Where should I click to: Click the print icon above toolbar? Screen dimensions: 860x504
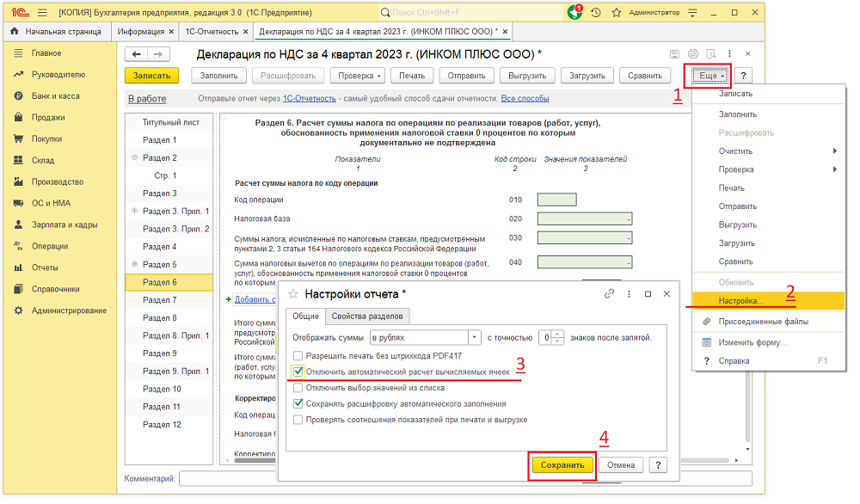pyautogui.click(x=693, y=54)
